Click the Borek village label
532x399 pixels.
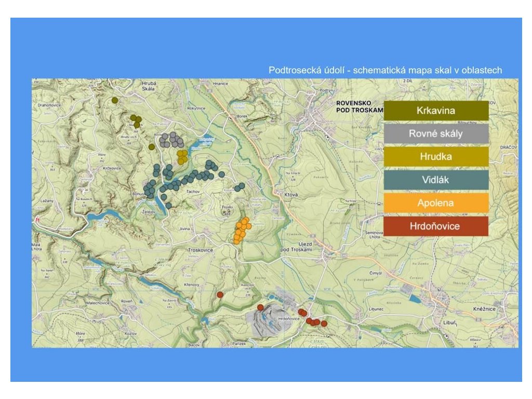(x=242, y=116)
